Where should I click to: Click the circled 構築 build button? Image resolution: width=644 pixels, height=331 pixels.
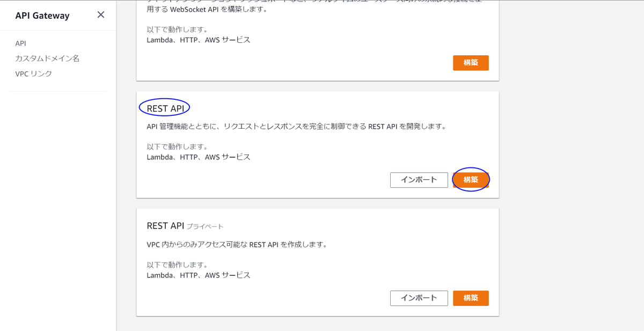(x=471, y=180)
